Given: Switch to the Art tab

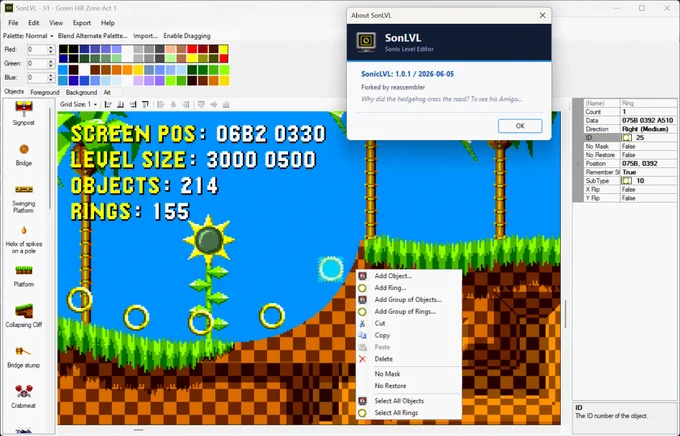Looking at the screenshot, I should coord(107,92).
